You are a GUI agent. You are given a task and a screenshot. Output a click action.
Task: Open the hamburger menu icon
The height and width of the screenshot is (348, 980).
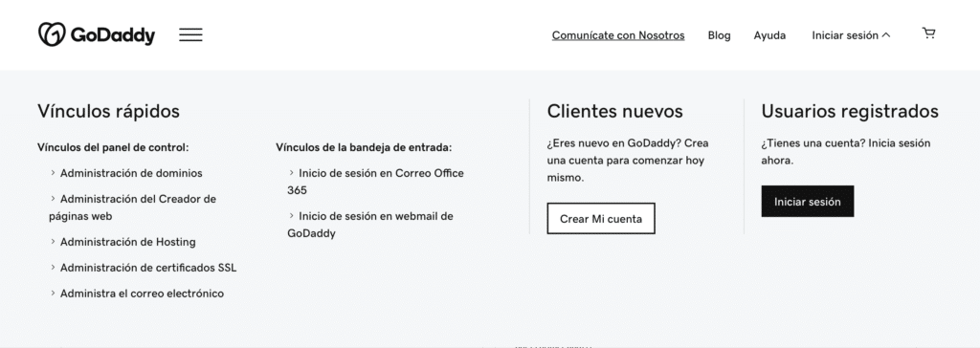[x=190, y=35]
